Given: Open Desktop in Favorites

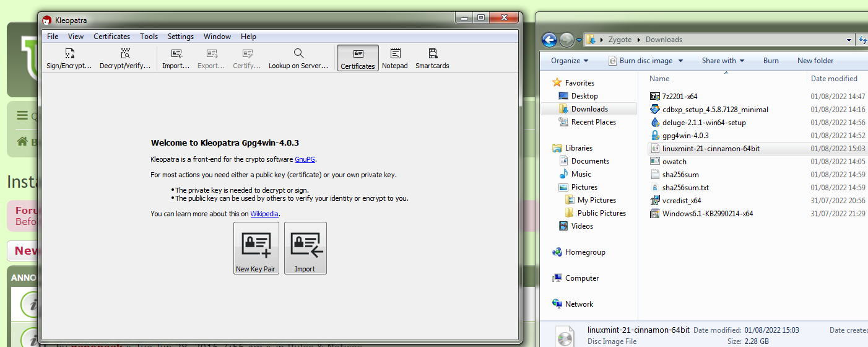Looking at the screenshot, I should pos(578,96).
